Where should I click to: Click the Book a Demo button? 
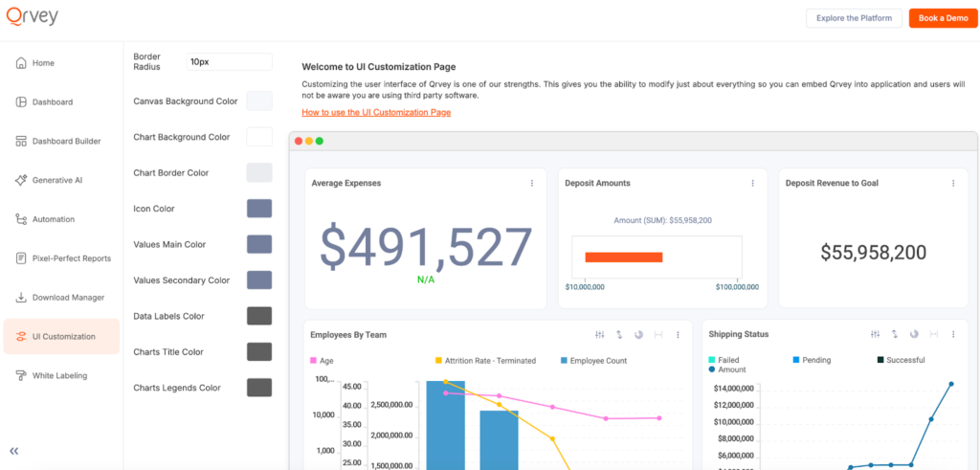click(x=943, y=18)
